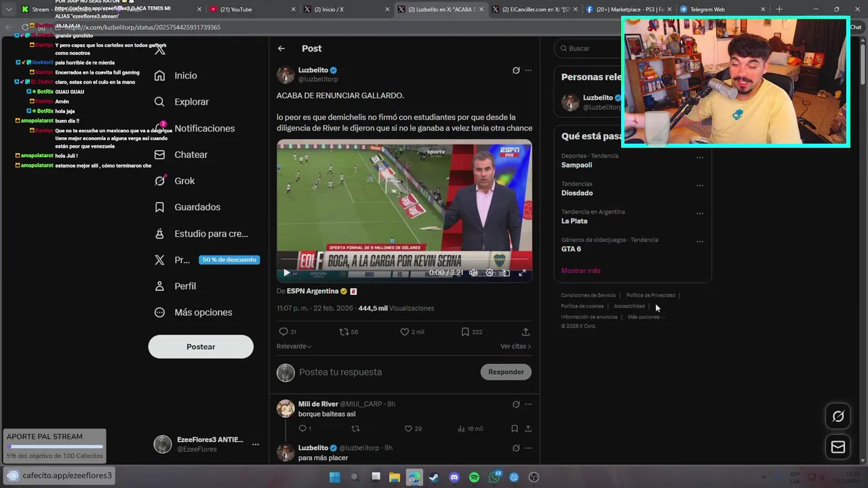Viewport: 868px width, 488px height.
Task: Click the Postea tu respuesta field
Action: 387,372
